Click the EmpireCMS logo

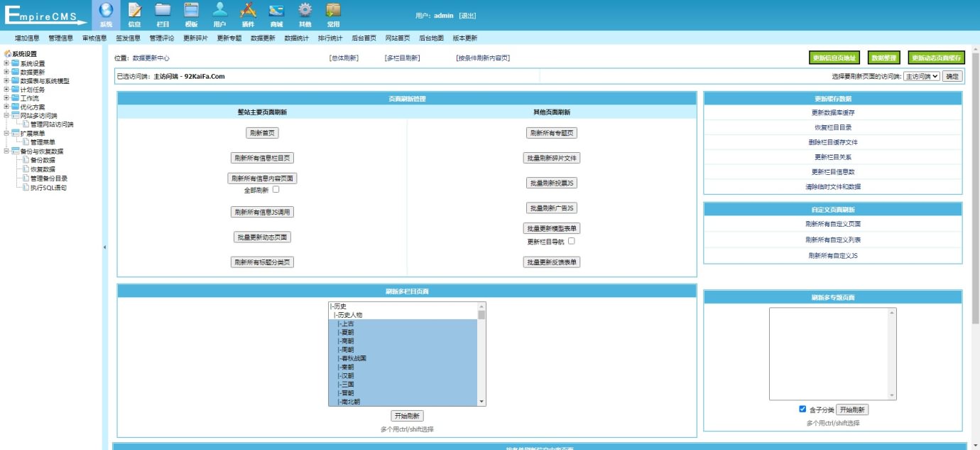pyautogui.click(x=45, y=15)
